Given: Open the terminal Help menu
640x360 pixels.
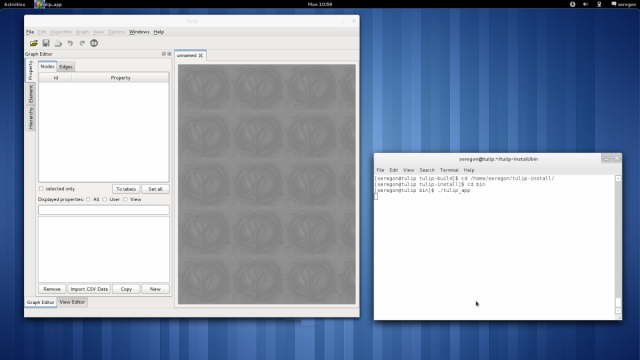Looking at the screenshot, I should tap(469, 170).
